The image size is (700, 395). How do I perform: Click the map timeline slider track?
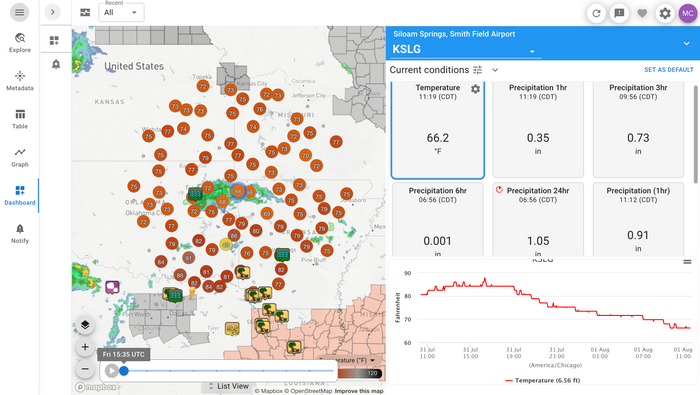pos(229,370)
